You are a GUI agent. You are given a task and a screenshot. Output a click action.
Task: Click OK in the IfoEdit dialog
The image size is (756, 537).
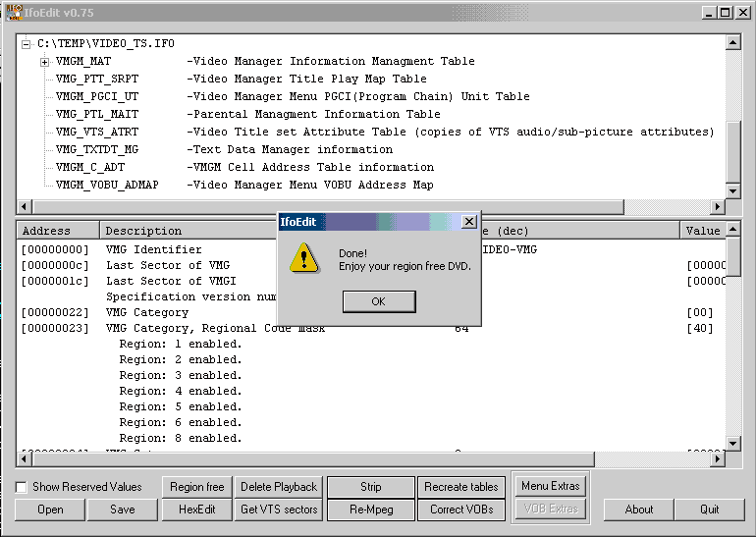click(x=379, y=301)
